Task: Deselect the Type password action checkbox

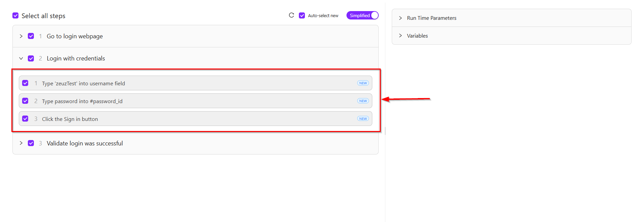Action: point(25,101)
